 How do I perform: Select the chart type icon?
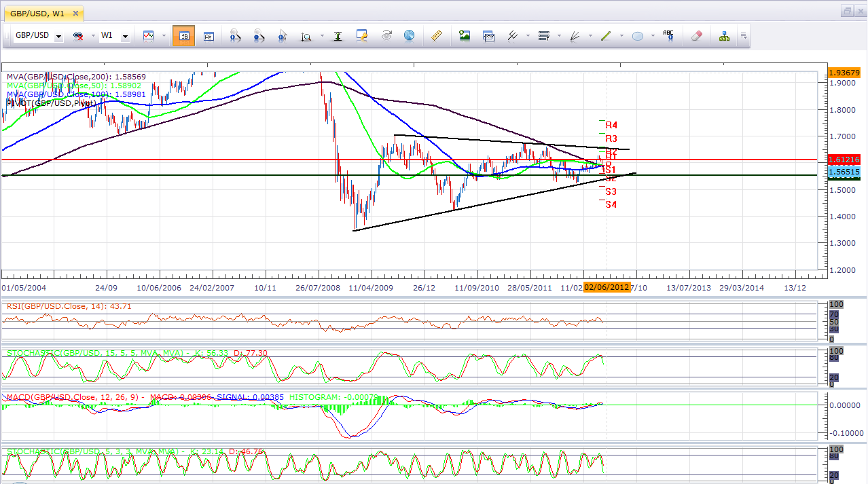[x=148, y=36]
